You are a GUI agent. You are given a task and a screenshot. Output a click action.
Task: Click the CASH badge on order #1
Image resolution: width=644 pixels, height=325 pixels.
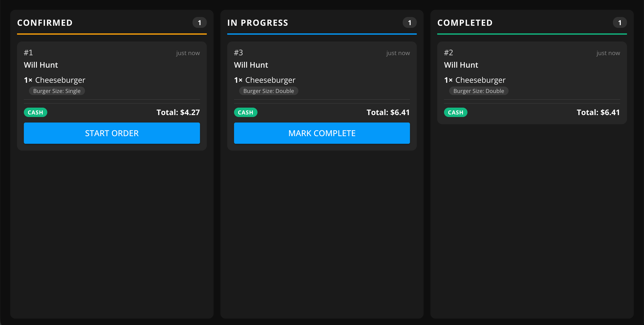[36, 112]
